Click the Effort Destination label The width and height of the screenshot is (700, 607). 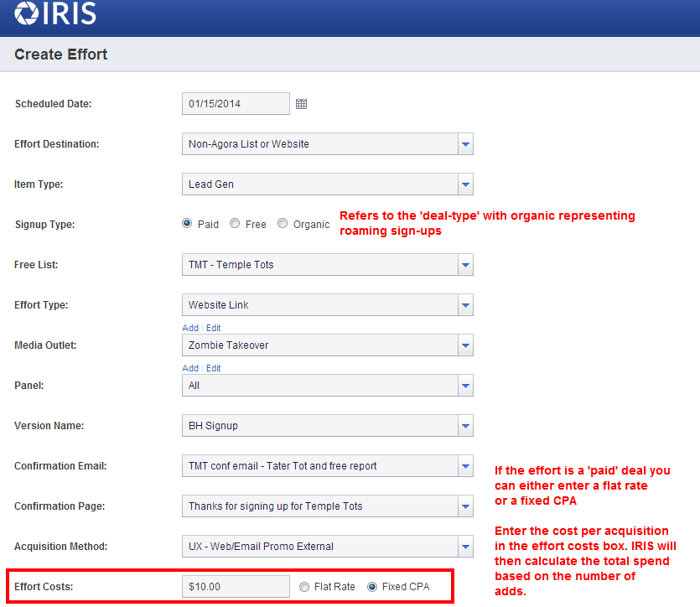57,143
